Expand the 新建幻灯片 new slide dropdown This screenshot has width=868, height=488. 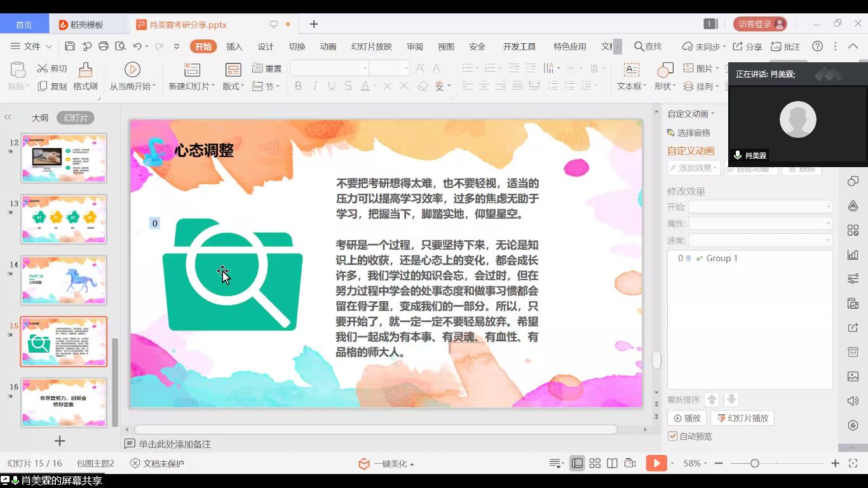coord(191,86)
